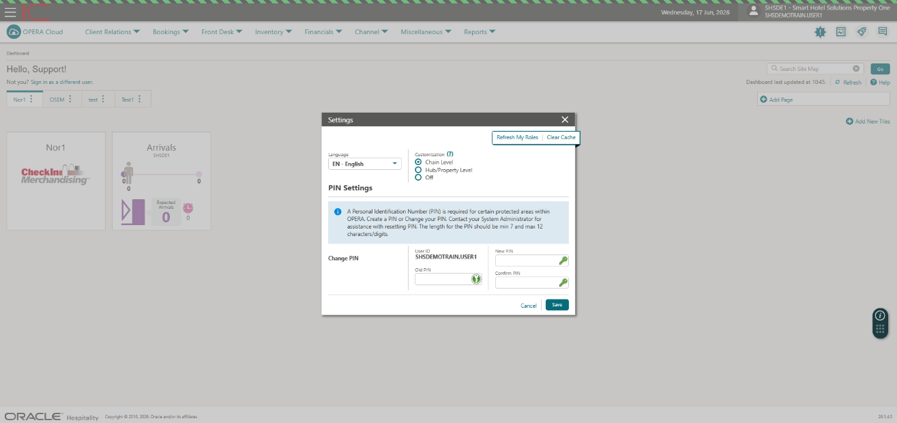The height and width of the screenshot is (423, 897).
Task: Expand the Front Desk menu
Action: tap(222, 32)
